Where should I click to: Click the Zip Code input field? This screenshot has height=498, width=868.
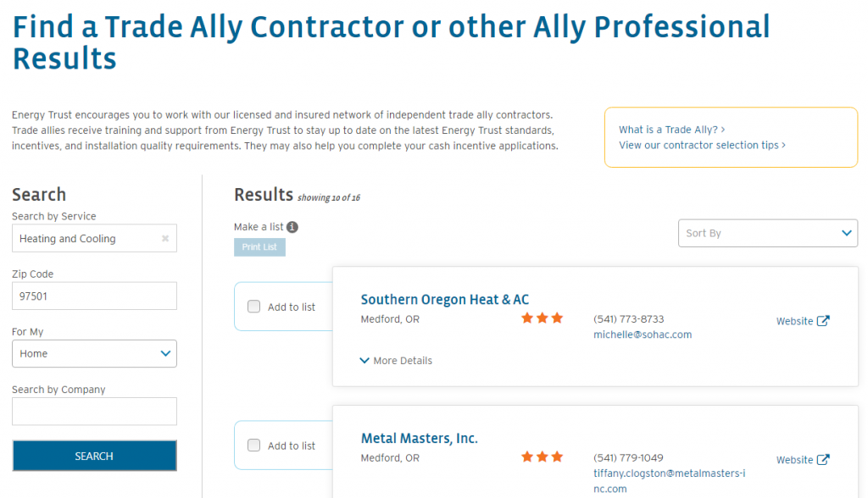click(x=94, y=296)
